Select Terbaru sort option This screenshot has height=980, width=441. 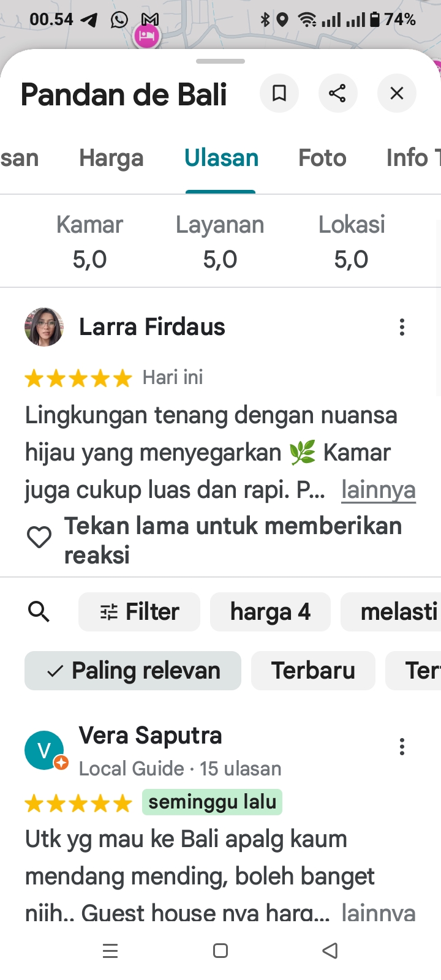(313, 671)
